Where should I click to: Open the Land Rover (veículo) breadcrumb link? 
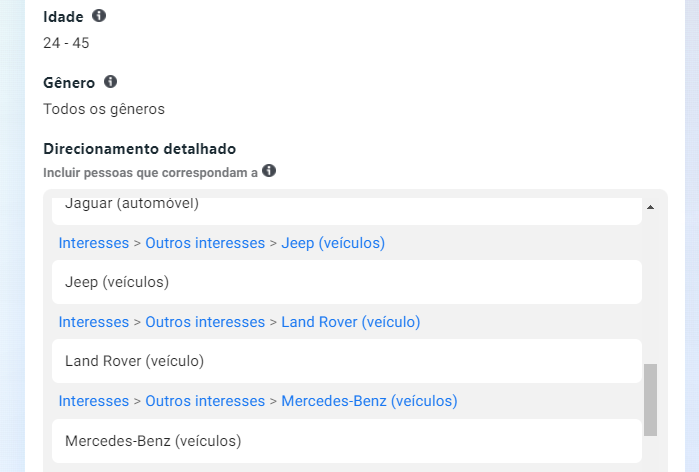pos(351,322)
